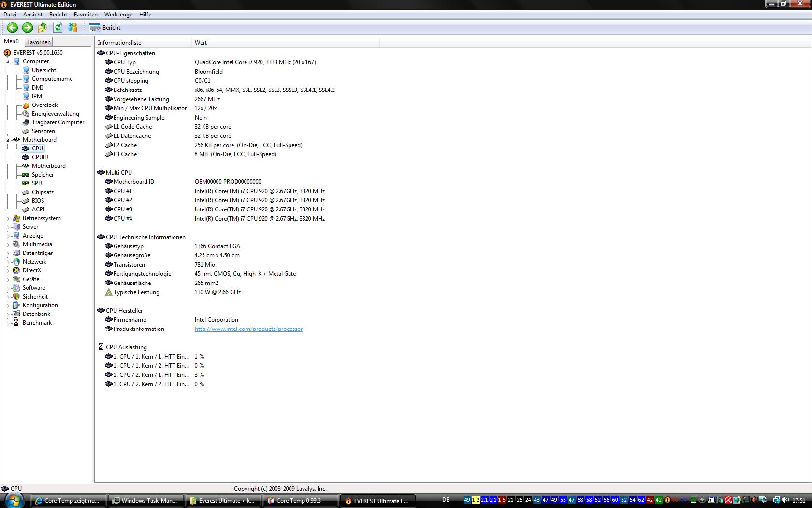Open the Bericht report button

[x=105, y=28]
